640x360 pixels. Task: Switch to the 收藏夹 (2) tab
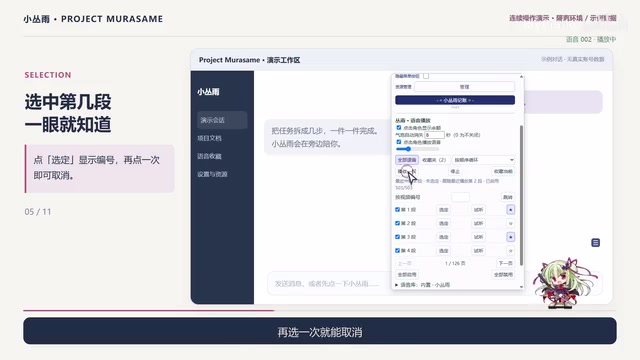pos(434,160)
